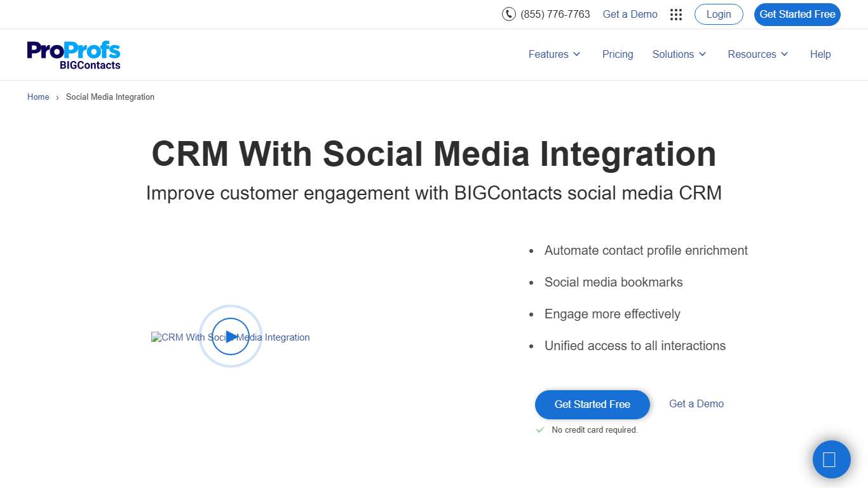Open the Solutions dropdown
868x488 pixels.
point(679,55)
